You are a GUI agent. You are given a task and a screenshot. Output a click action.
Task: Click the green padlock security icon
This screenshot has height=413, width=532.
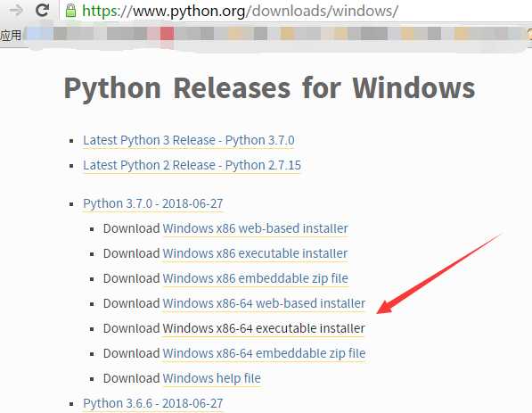point(70,11)
